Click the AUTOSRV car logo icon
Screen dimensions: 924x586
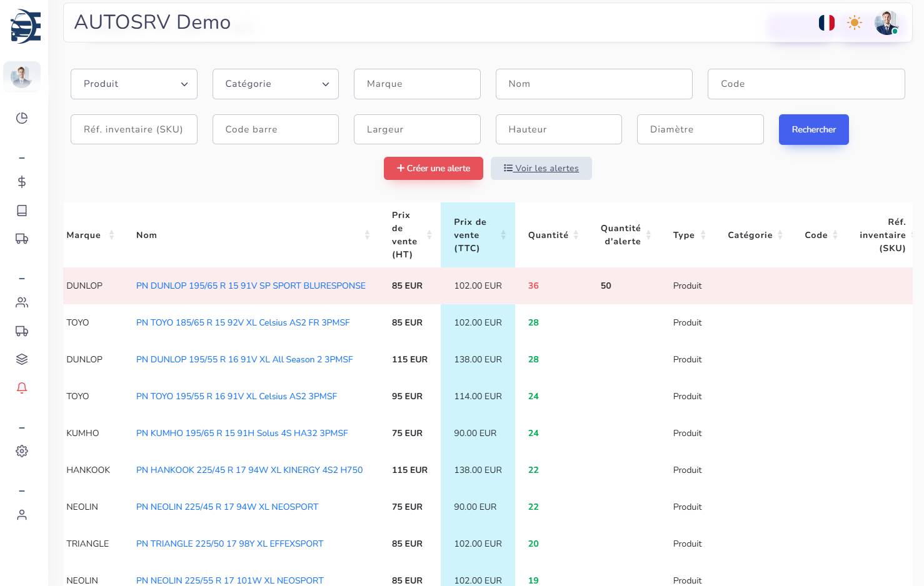(26, 26)
